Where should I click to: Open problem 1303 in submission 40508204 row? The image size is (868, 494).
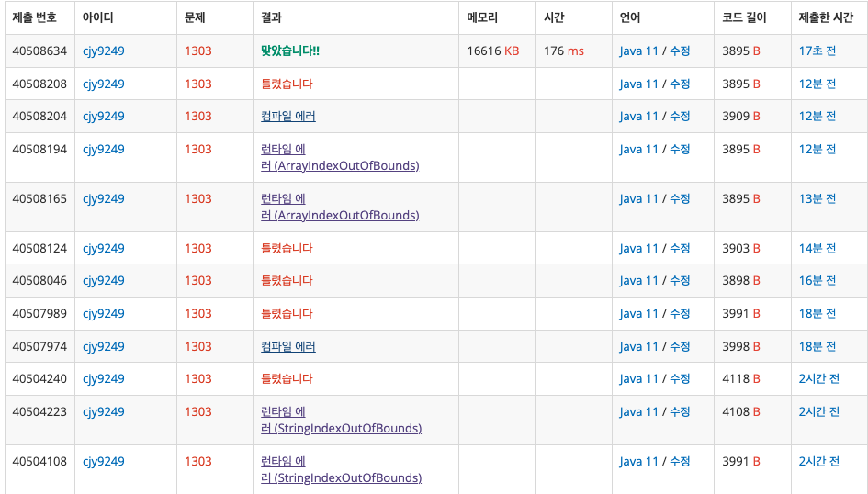[198, 117]
